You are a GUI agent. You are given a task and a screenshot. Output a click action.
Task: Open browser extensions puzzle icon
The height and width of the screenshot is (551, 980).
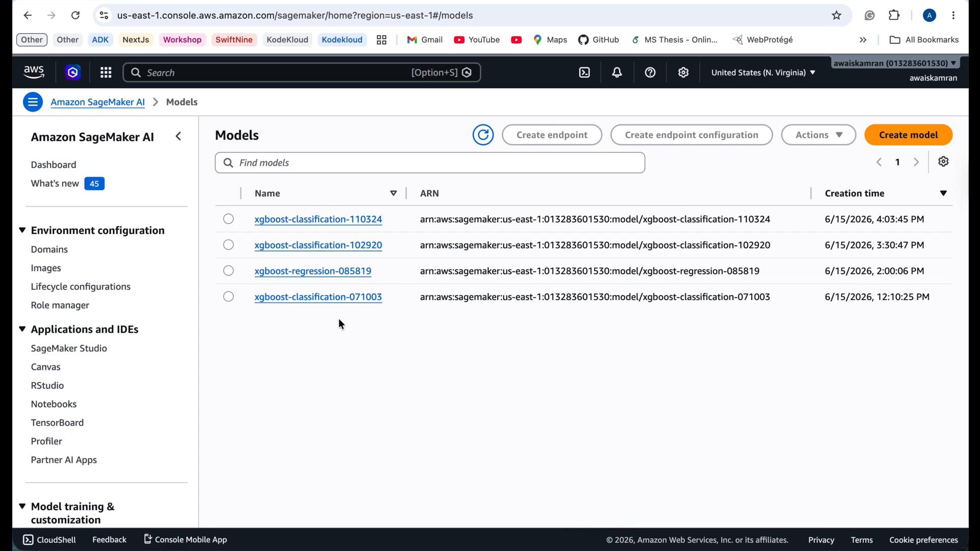894,15
